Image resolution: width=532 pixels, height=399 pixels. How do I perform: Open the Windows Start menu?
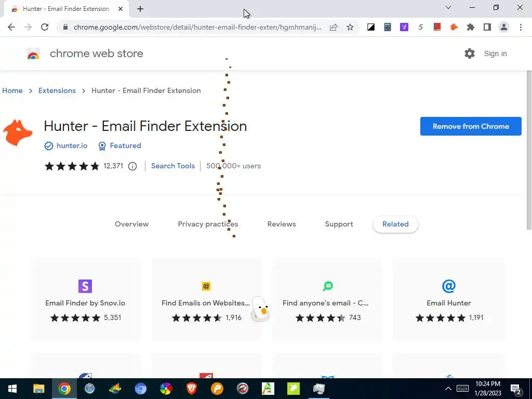coord(12,389)
